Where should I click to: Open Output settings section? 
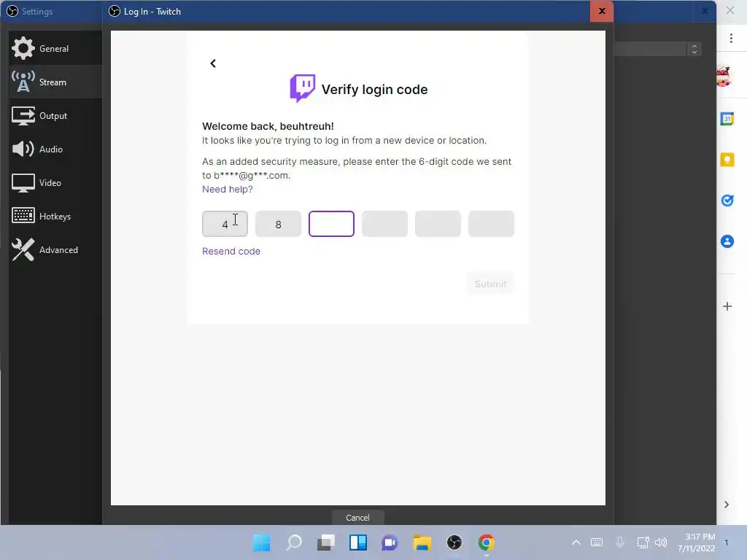(x=55, y=116)
